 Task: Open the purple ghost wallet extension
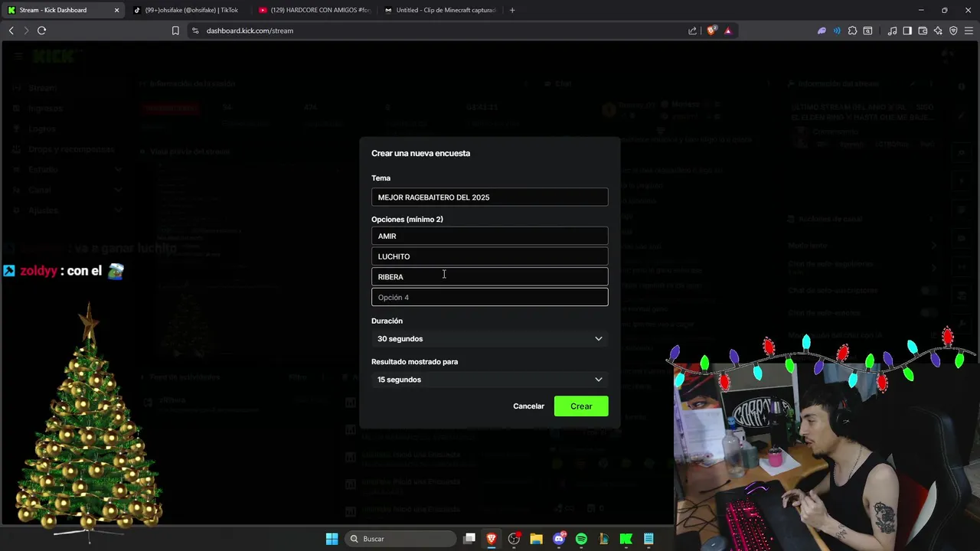tap(822, 31)
